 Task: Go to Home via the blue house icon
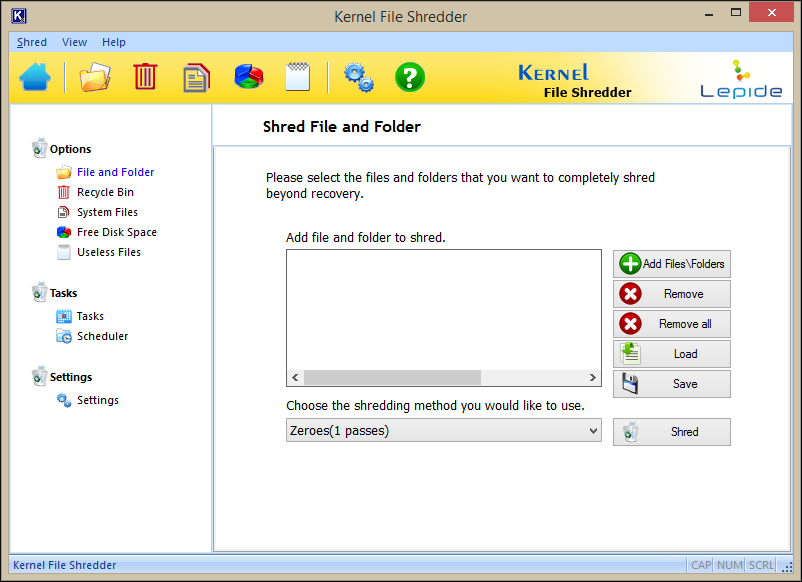[35, 77]
